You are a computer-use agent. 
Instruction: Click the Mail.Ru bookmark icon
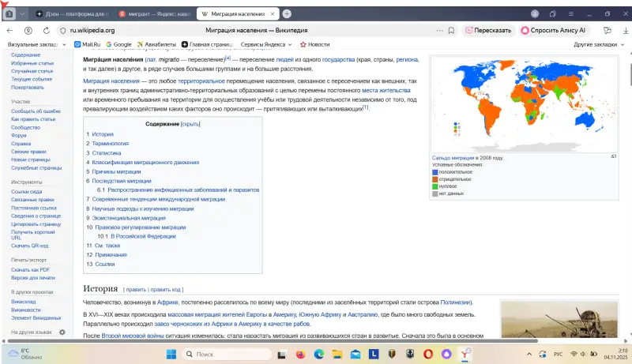coord(77,44)
